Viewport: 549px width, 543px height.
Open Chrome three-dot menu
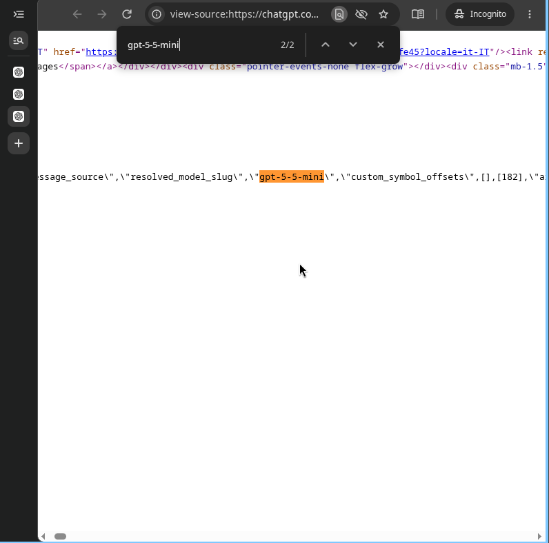pyautogui.click(x=529, y=14)
